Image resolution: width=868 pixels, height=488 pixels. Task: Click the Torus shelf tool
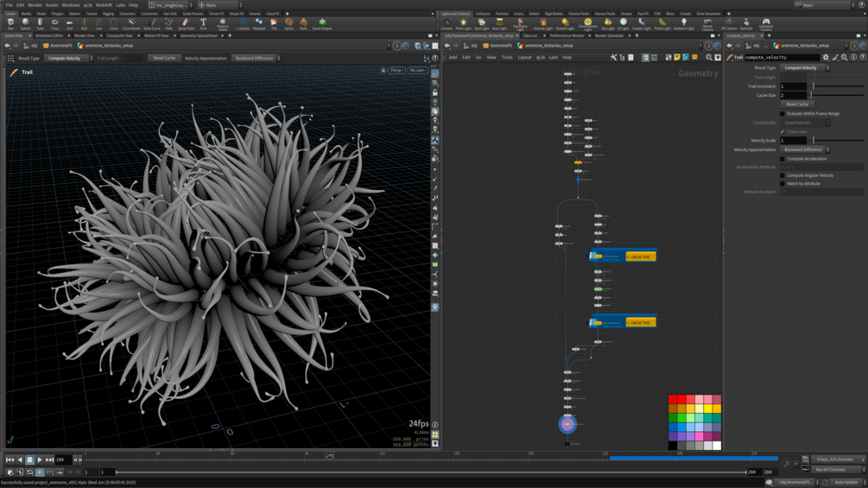[x=54, y=23]
